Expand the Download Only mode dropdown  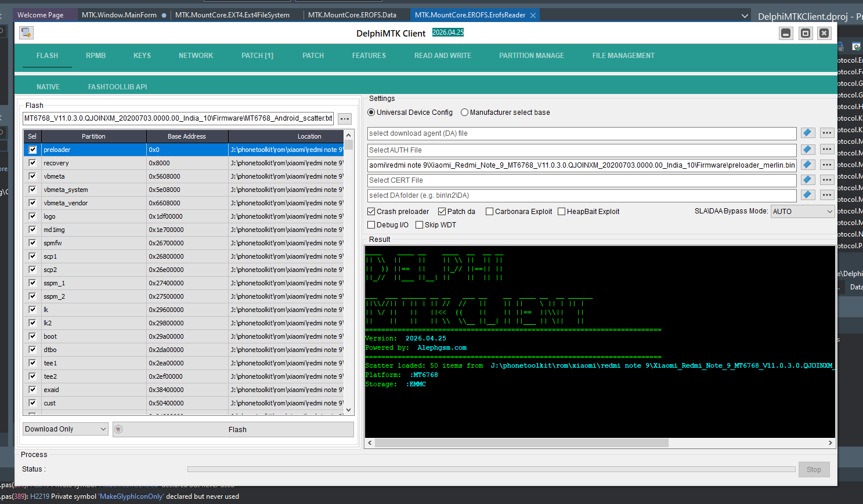pyautogui.click(x=66, y=429)
